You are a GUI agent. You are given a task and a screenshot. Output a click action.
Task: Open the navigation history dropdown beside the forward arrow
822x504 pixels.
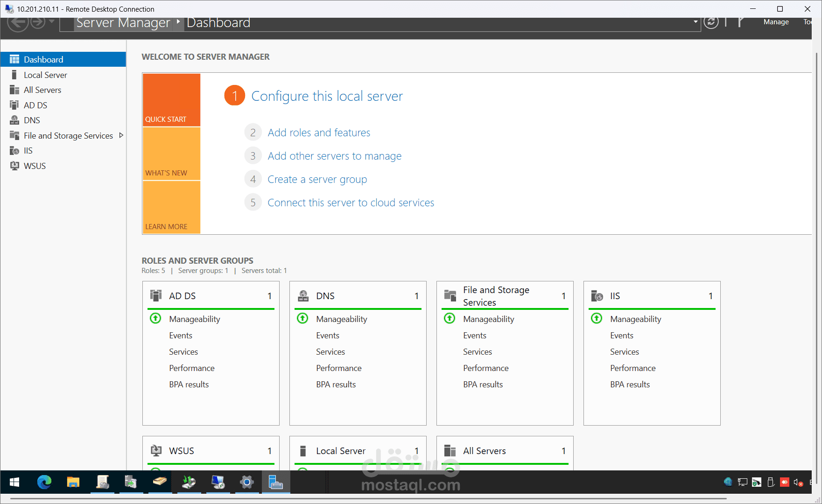(x=52, y=21)
